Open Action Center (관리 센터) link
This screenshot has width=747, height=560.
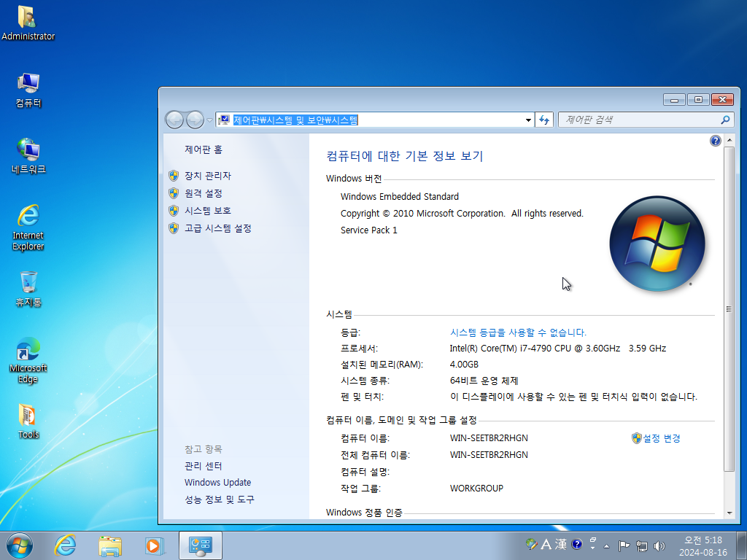pyautogui.click(x=204, y=466)
